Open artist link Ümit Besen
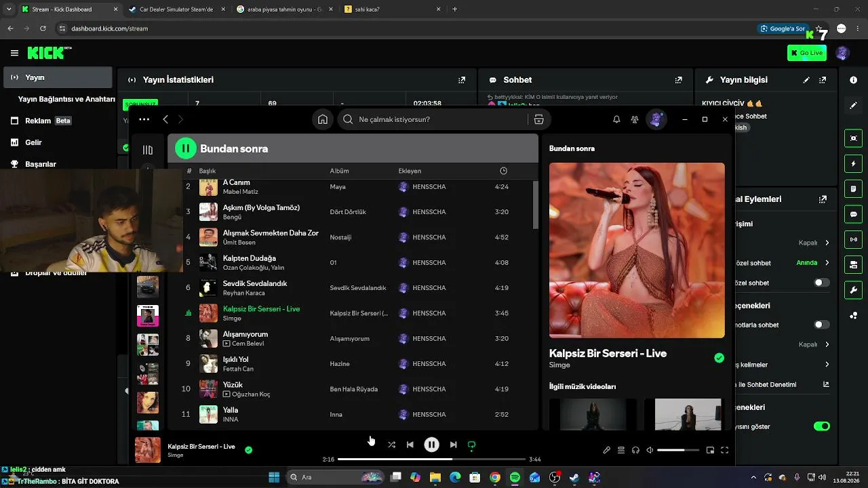868x488 pixels. pos(239,243)
